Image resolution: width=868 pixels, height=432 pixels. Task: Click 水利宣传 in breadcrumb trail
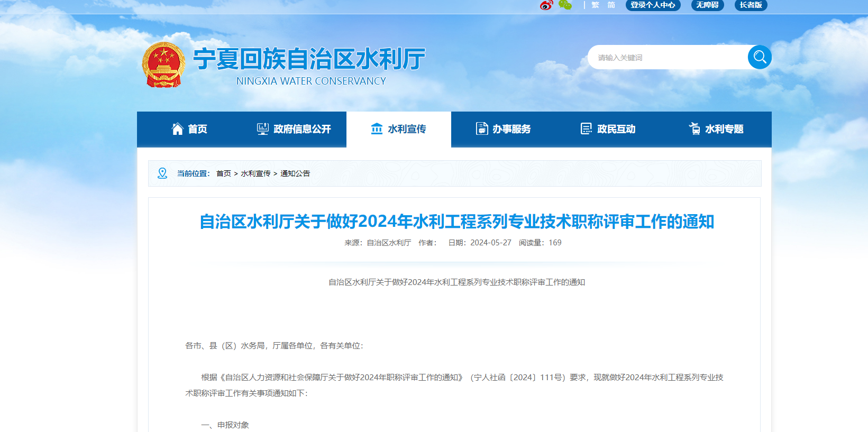point(255,173)
